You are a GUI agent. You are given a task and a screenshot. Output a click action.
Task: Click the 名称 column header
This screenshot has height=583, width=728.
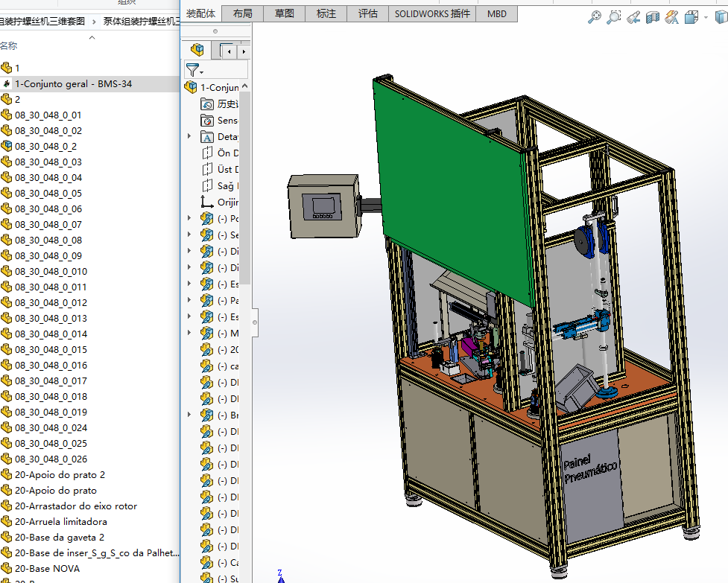coord(9,46)
